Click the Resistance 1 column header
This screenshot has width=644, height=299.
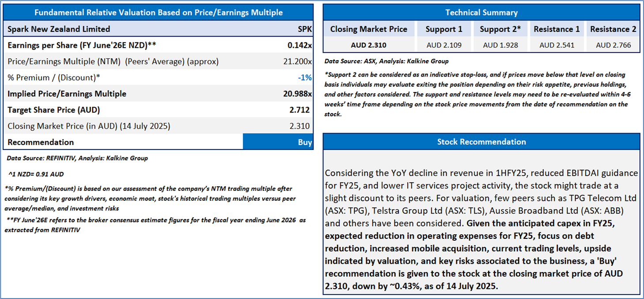tap(557, 29)
